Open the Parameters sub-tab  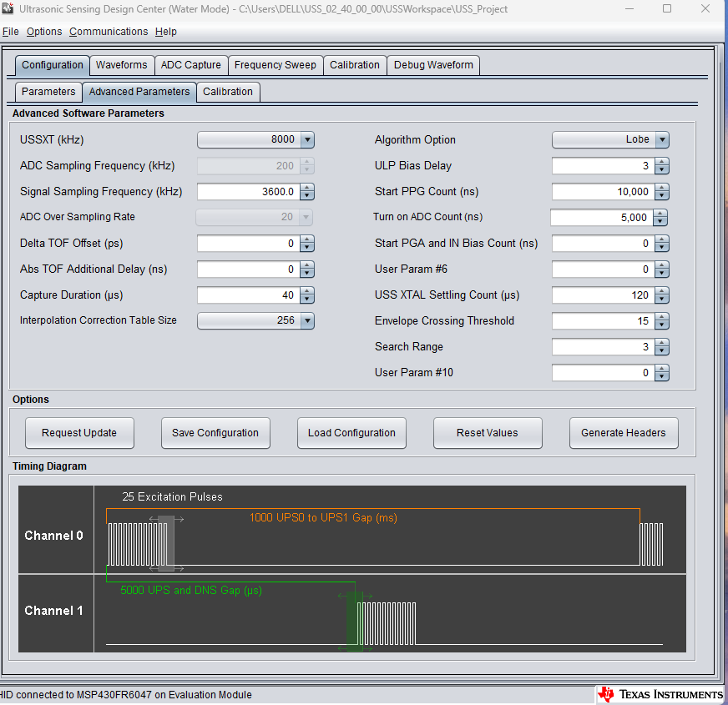coord(48,92)
